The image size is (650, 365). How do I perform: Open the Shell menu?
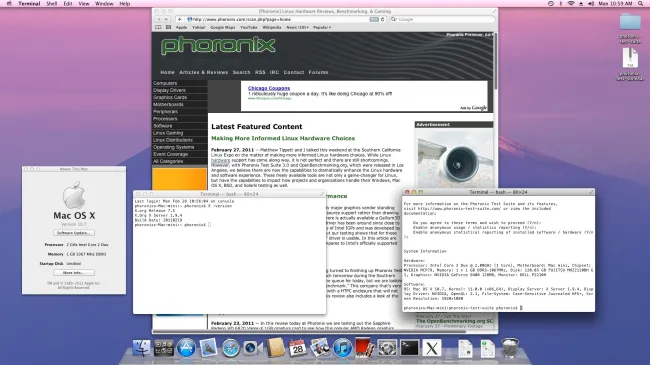point(51,3)
